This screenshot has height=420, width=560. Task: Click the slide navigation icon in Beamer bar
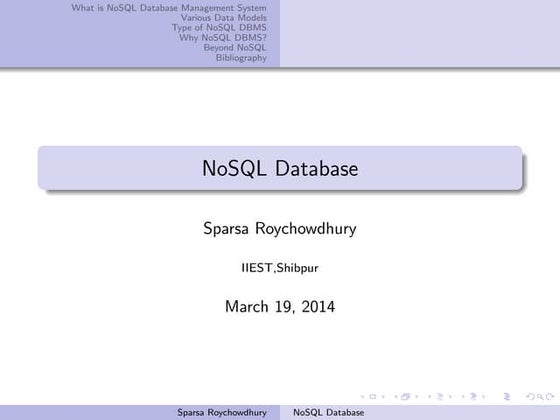[372, 396]
